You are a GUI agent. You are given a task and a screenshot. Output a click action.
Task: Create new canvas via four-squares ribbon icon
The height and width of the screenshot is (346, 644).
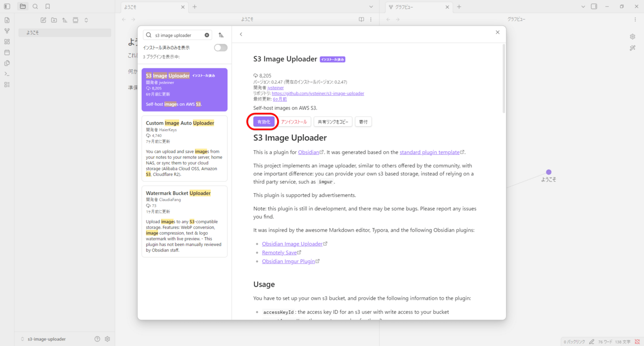pos(7,42)
